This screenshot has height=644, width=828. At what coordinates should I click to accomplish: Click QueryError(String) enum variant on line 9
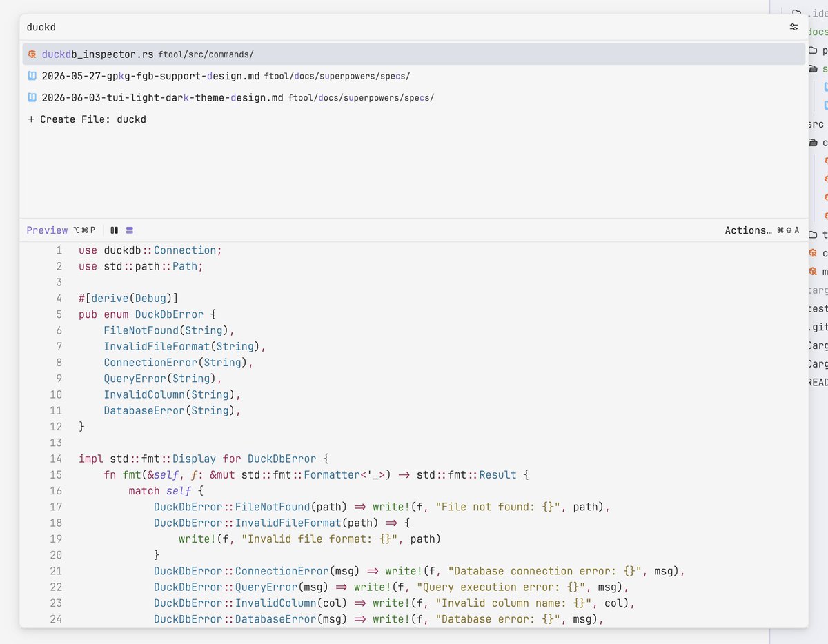[x=163, y=379]
